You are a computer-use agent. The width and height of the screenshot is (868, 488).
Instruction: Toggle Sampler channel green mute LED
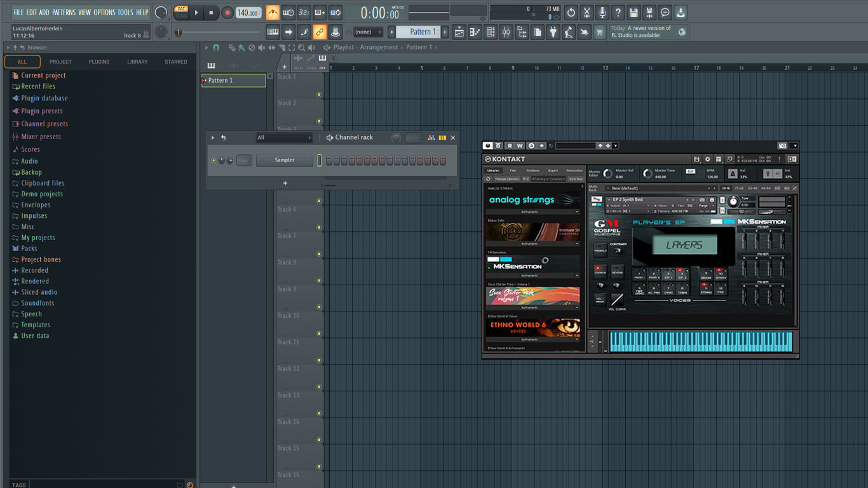(214, 160)
